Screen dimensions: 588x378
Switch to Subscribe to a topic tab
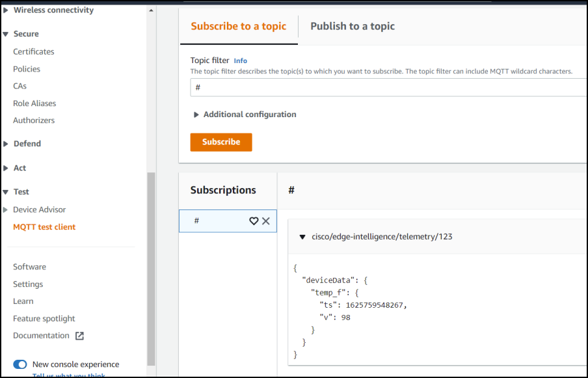click(239, 26)
